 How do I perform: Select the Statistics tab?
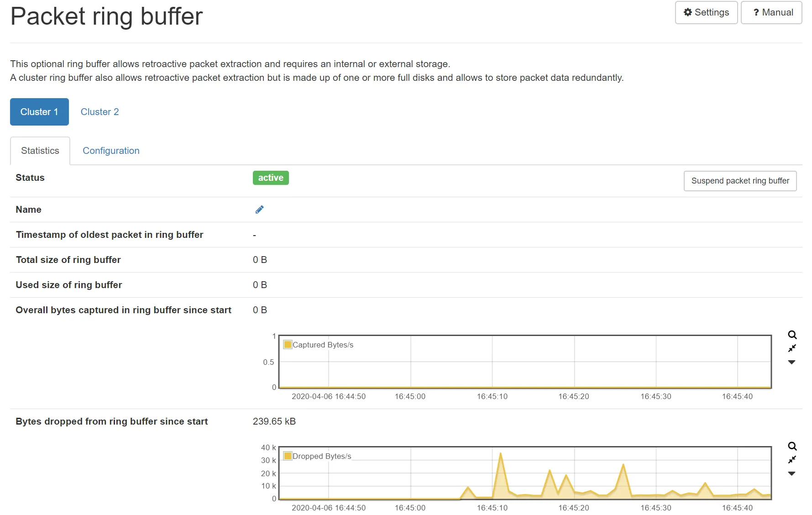tap(40, 151)
